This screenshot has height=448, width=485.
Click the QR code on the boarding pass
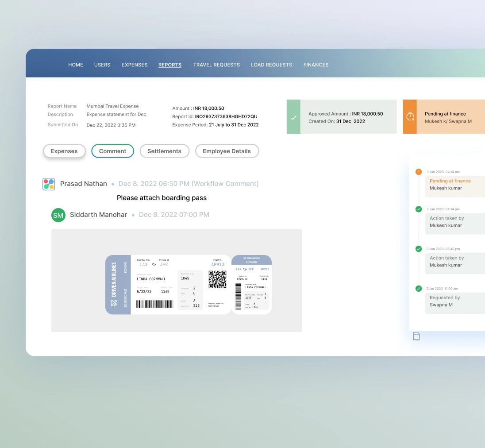[x=217, y=280]
